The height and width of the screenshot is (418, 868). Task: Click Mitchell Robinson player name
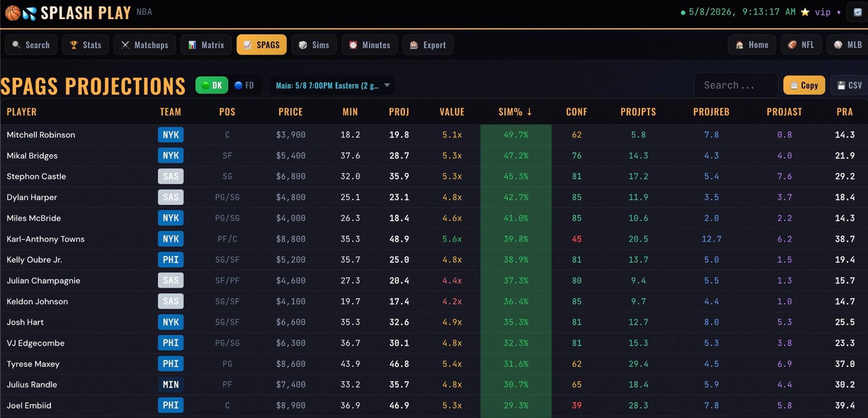[41, 135]
